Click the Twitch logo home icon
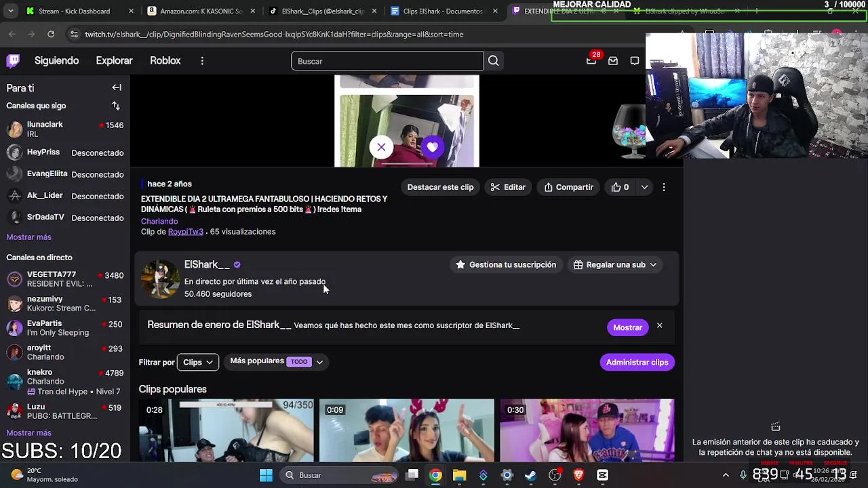 click(x=13, y=61)
